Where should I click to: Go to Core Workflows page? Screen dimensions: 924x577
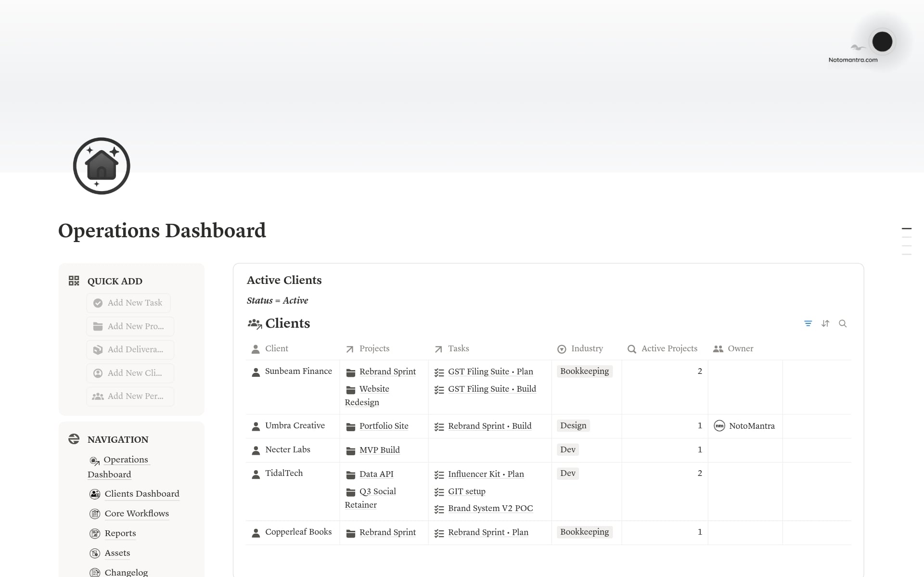137,513
